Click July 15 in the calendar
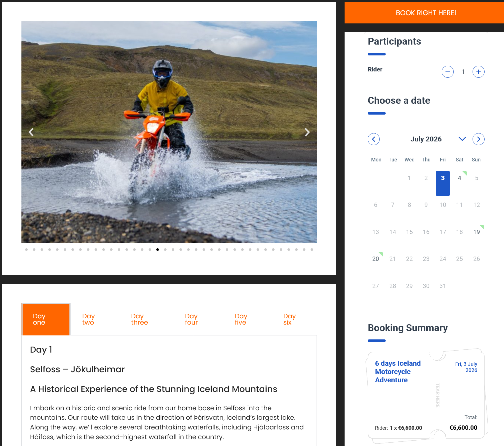The width and height of the screenshot is (504, 446). (x=409, y=232)
